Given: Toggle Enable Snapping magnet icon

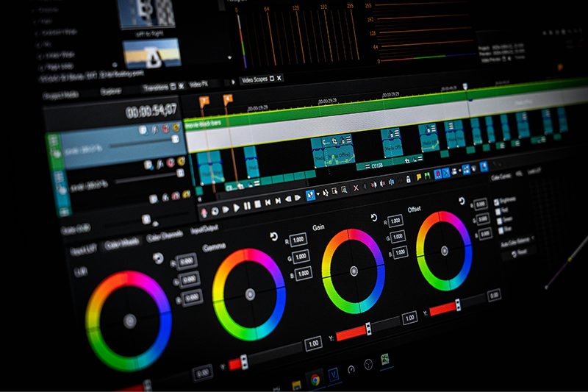Looking at the screenshot, I should (x=437, y=174).
